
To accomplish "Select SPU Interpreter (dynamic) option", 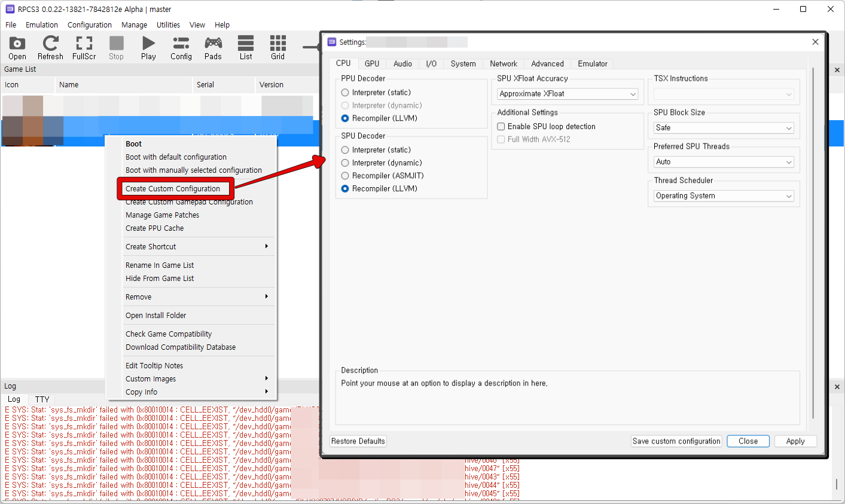I will 382,163.
